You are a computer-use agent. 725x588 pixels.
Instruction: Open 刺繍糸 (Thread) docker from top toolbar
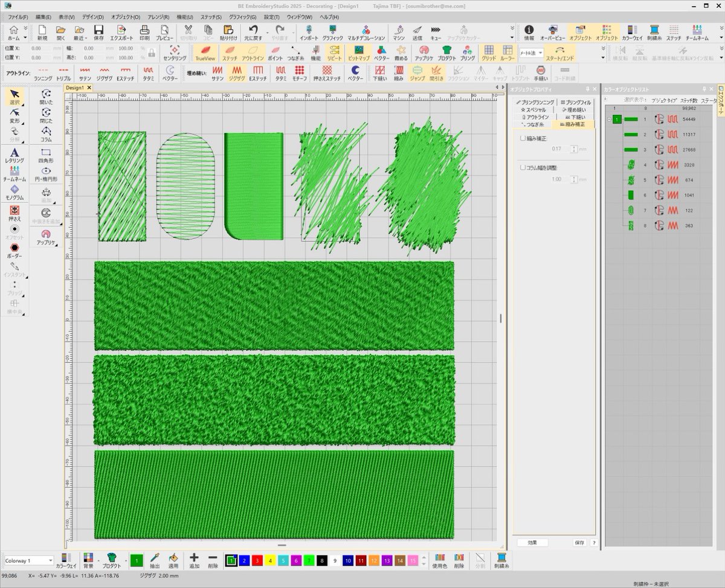pyautogui.click(x=654, y=33)
